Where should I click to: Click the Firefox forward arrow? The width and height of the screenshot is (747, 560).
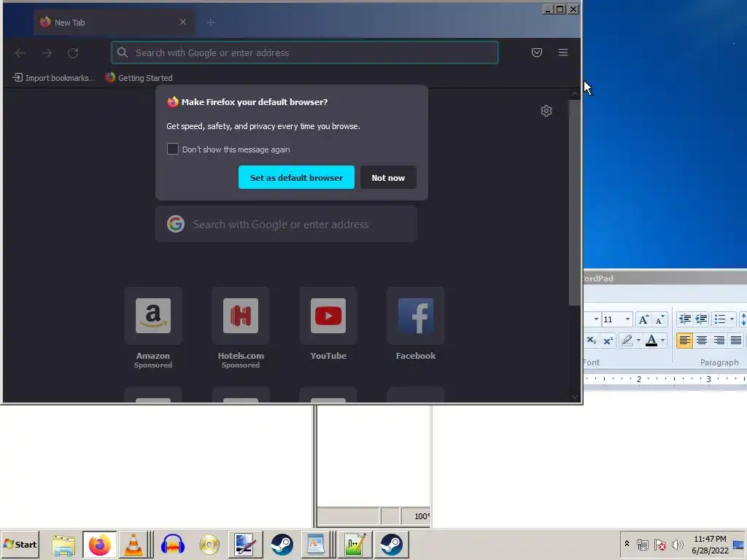(x=46, y=52)
